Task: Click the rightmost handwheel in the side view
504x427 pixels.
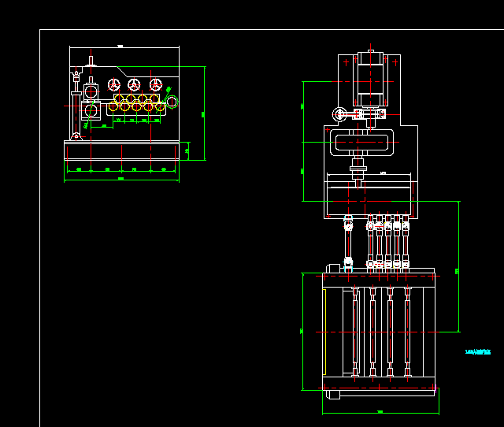Action: pyautogui.click(x=155, y=85)
